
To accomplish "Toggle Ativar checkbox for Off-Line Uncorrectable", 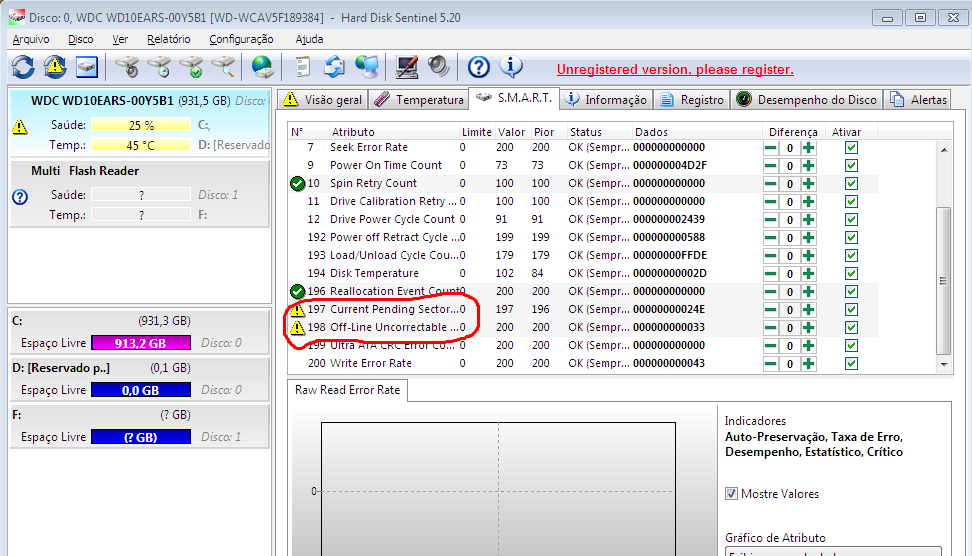I will [851, 327].
